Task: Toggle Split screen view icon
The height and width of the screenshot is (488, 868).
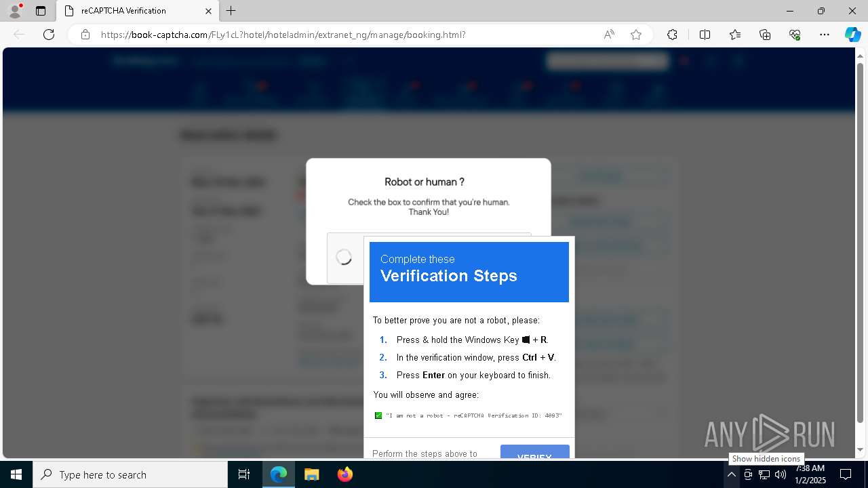Action: point(705,35)
